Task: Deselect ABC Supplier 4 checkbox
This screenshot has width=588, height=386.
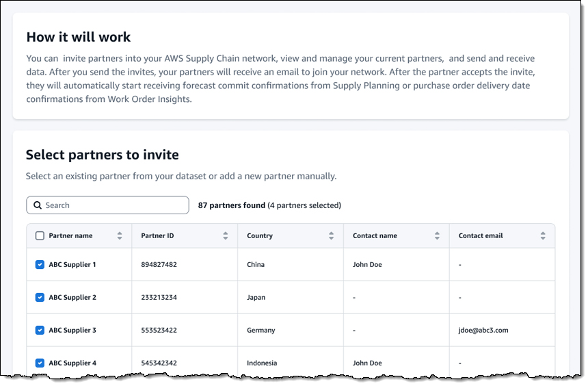Action: 40,363
